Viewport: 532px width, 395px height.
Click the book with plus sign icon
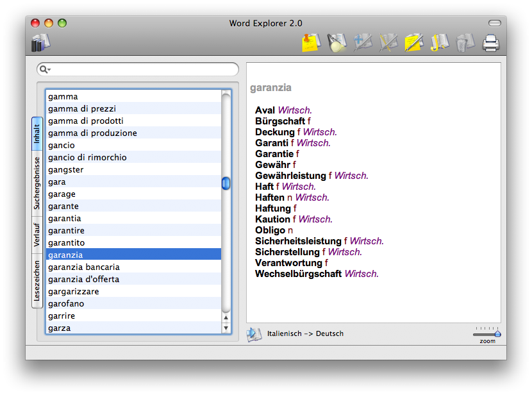(x=363, y=43)
